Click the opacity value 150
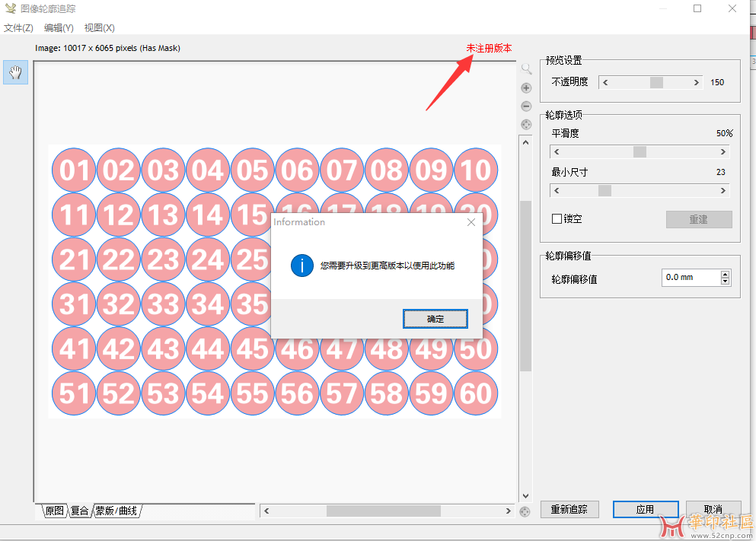 717,82
